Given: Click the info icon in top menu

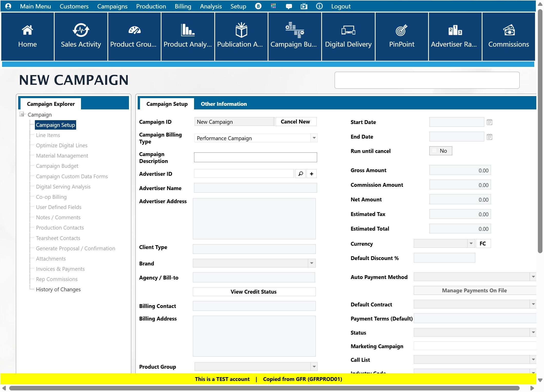Looking at the screenshot, I should [319, 6].
